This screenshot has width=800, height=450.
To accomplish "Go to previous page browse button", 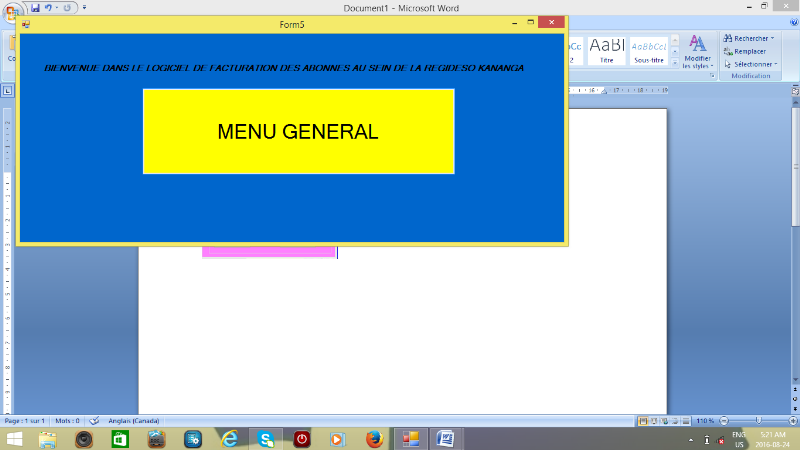I will click(x=795, y=390).
